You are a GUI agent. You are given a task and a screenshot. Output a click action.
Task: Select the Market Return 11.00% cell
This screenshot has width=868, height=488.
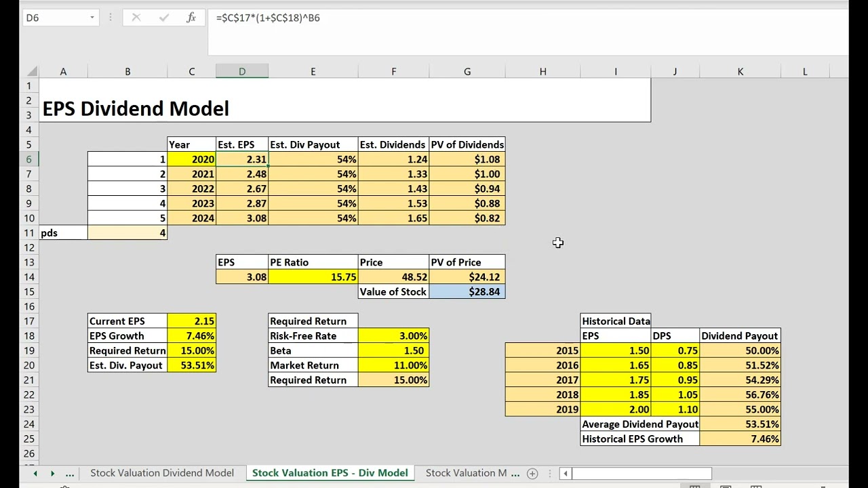click(x=393, y=365)
